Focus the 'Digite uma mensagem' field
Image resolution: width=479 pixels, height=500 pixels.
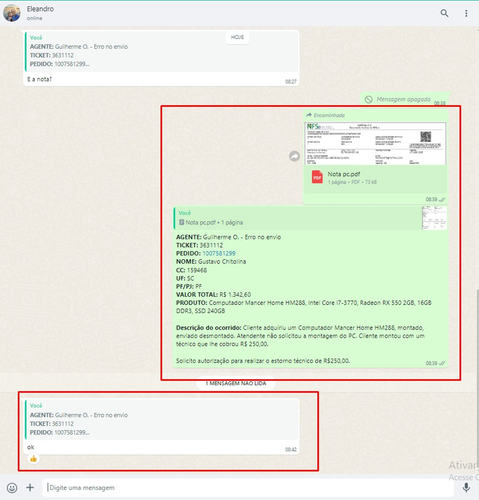coord(247,488)
